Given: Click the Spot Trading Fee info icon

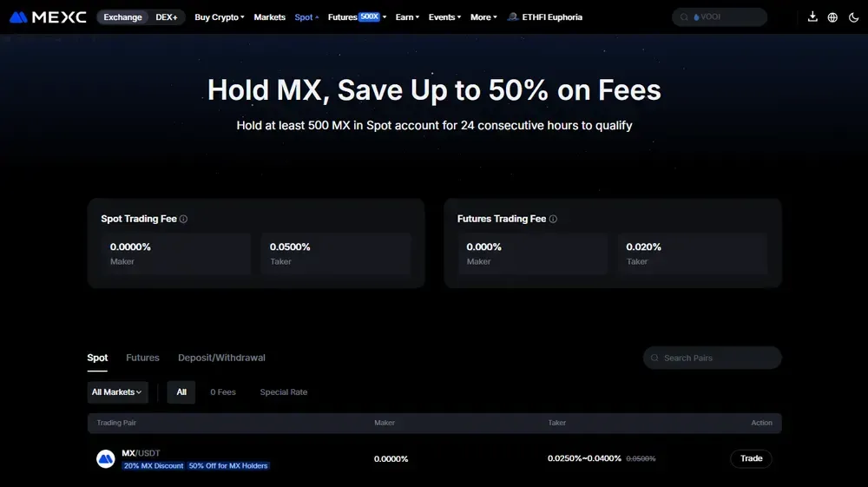Looking at the screenshot, I should (x=183, y=219).
